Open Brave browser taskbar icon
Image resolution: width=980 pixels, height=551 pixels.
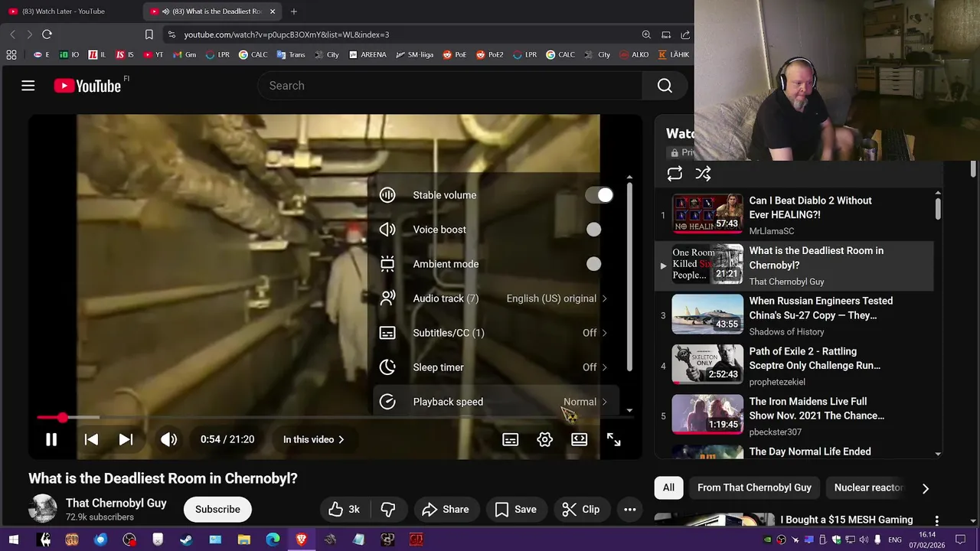[302, 540]
